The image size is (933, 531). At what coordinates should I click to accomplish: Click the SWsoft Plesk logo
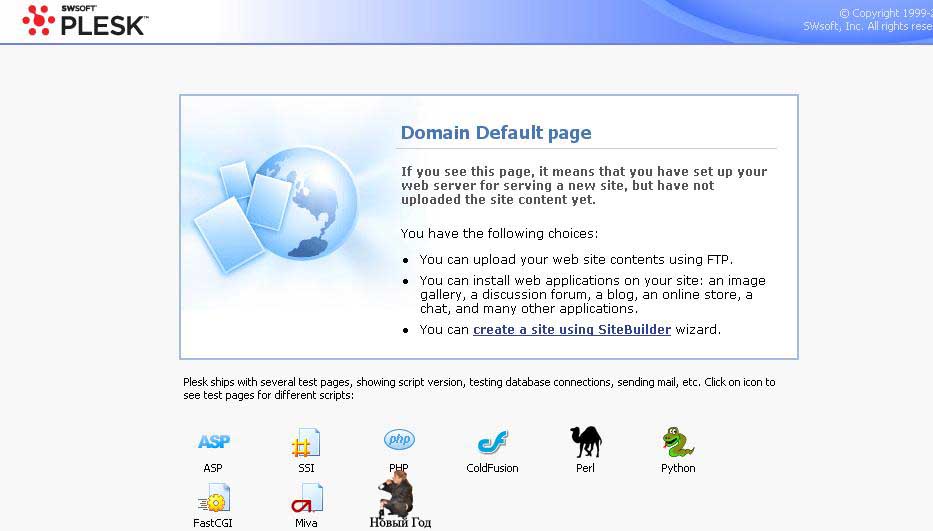85,20
